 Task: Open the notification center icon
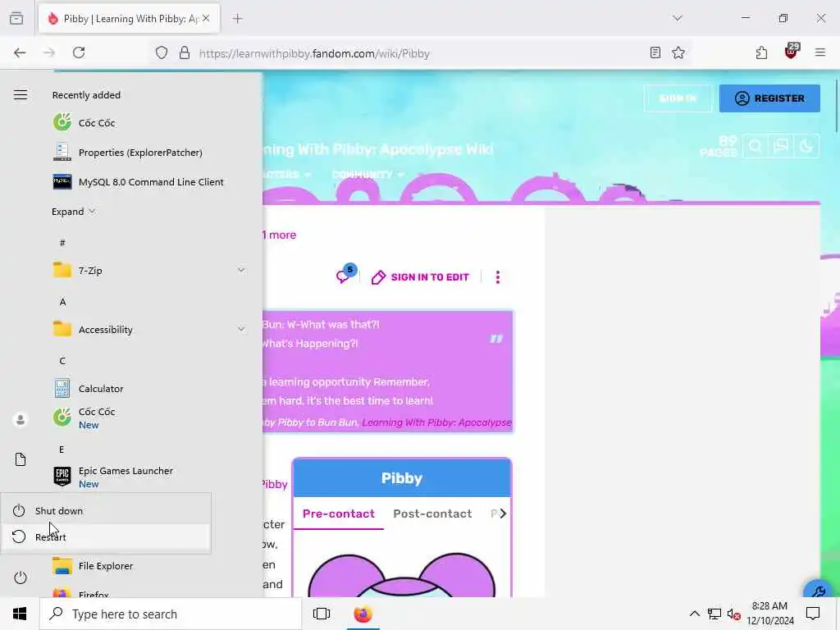[813, 614]
